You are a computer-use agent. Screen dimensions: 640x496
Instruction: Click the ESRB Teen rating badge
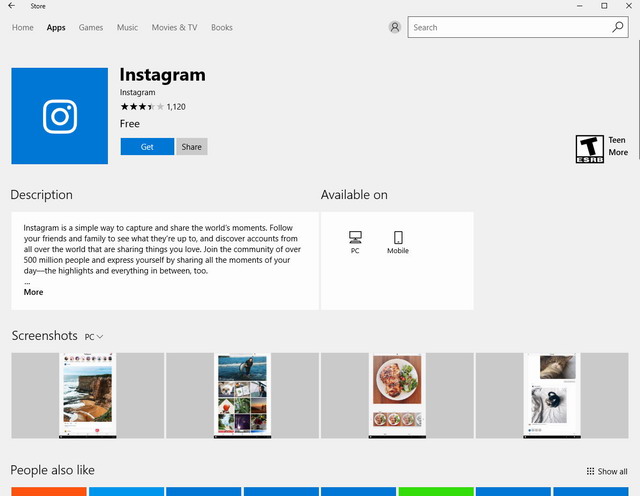point(590,149)
